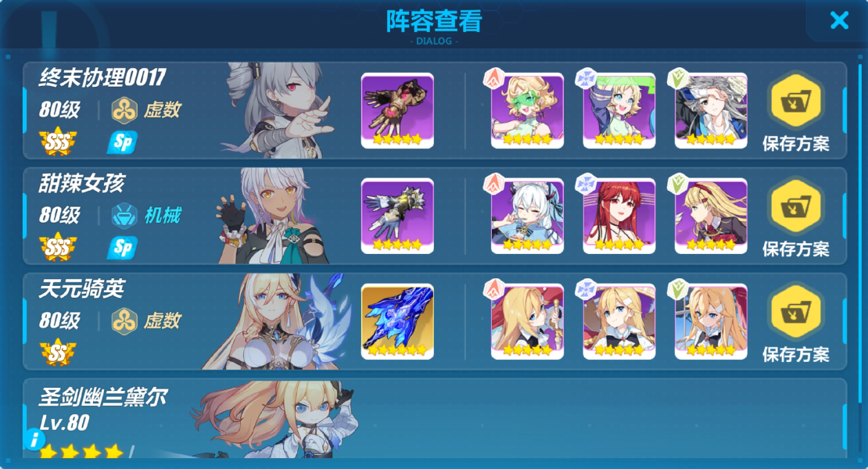The width and height of the screenshot is (868, 469).
Task: Save lineup plan for 终末协理0017
Action: tap(796, 113)
